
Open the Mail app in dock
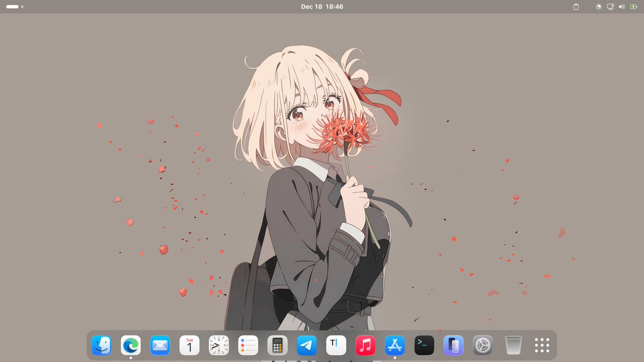(160, 345)
